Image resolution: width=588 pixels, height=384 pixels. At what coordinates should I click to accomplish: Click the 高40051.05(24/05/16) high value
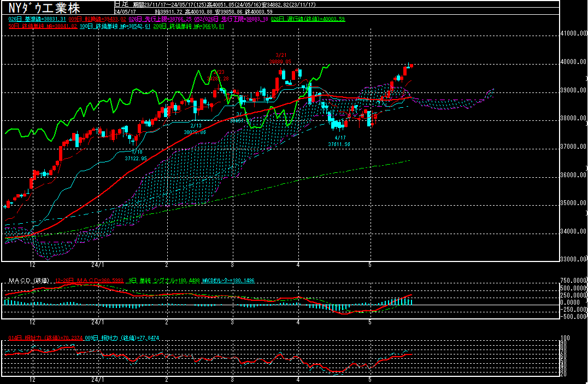pos(234,5)
